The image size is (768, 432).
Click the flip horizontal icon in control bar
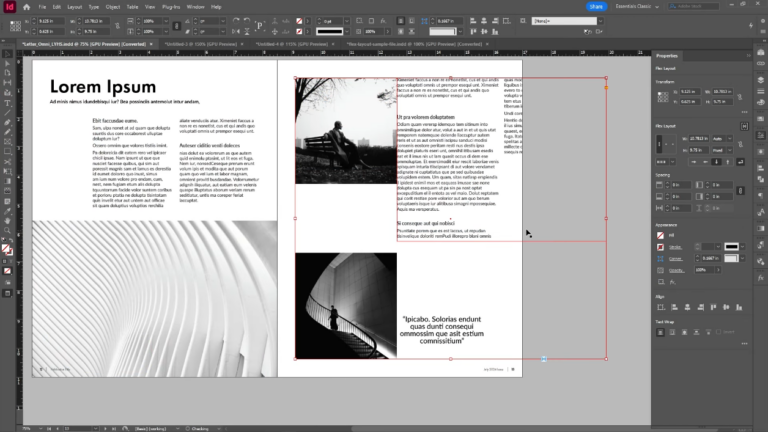(236, 32)
